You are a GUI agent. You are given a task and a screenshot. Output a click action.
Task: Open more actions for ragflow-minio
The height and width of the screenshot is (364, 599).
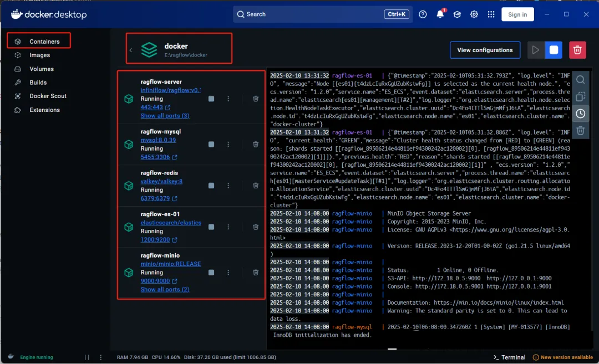229,273
